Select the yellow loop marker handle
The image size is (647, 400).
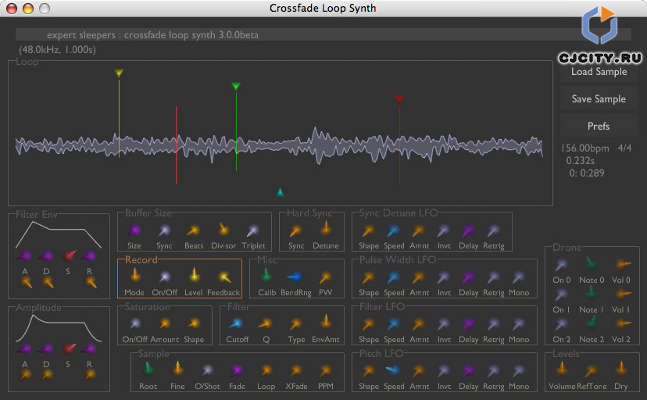coord(119,73)
